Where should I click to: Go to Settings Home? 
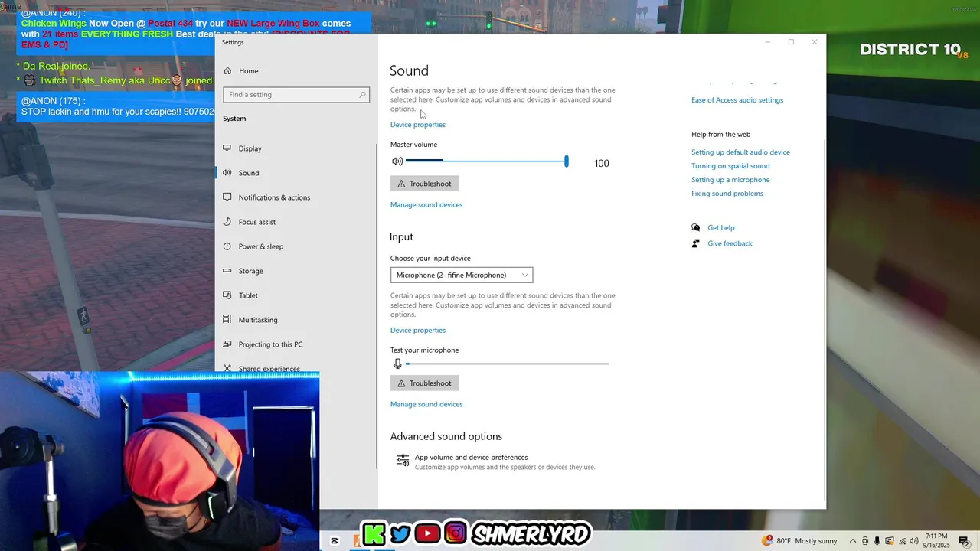[x=240, y=71]
